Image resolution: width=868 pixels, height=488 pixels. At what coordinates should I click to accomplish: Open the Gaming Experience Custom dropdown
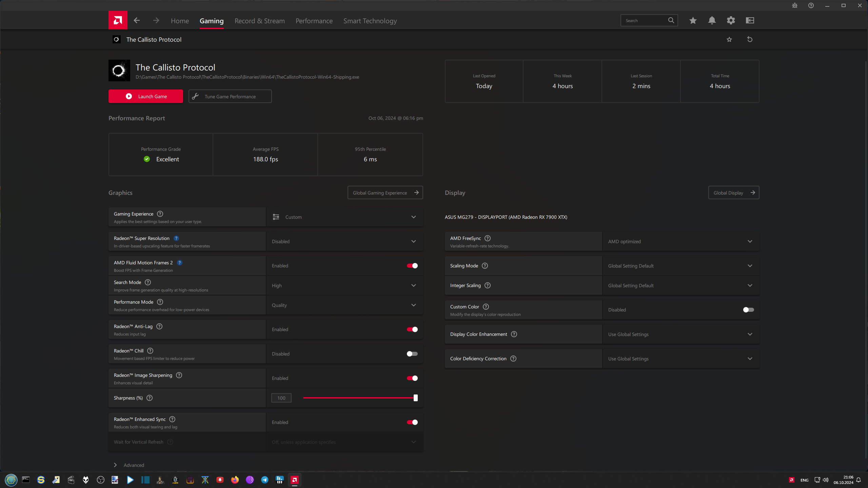[344, 217]
